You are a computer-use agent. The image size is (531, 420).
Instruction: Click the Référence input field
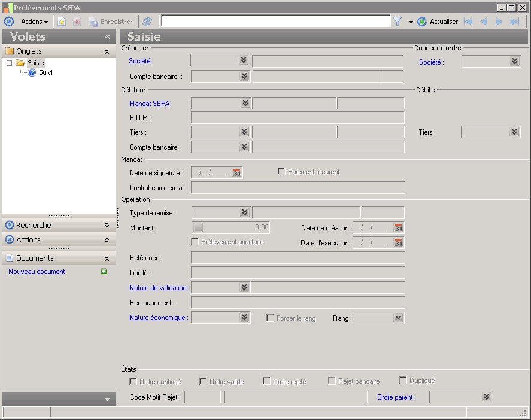(x=298, y=257)
